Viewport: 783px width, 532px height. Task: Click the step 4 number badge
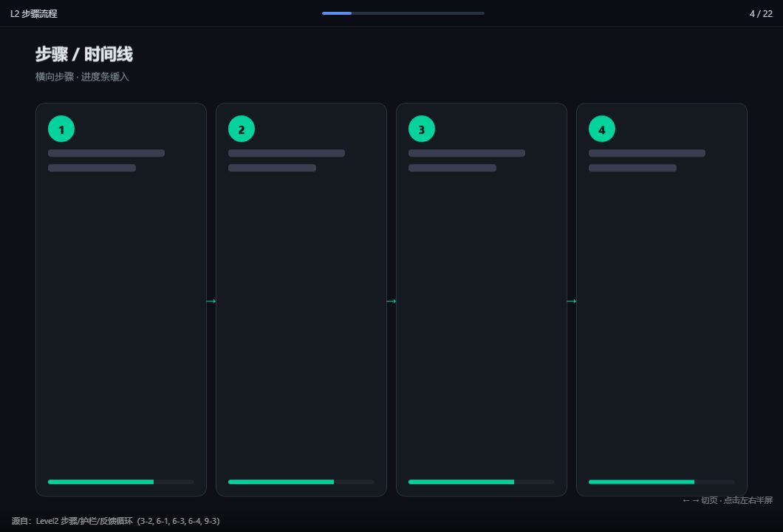[602, 129]
